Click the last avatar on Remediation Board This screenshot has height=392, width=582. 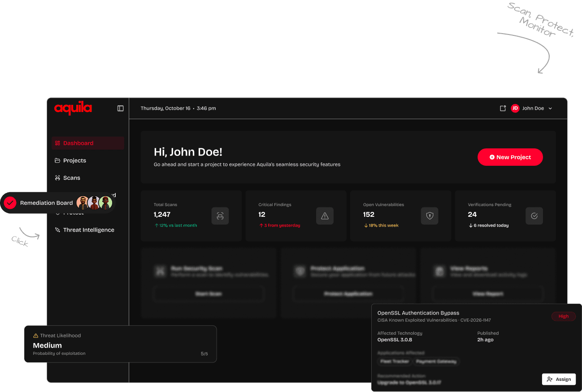click(106, 203)
